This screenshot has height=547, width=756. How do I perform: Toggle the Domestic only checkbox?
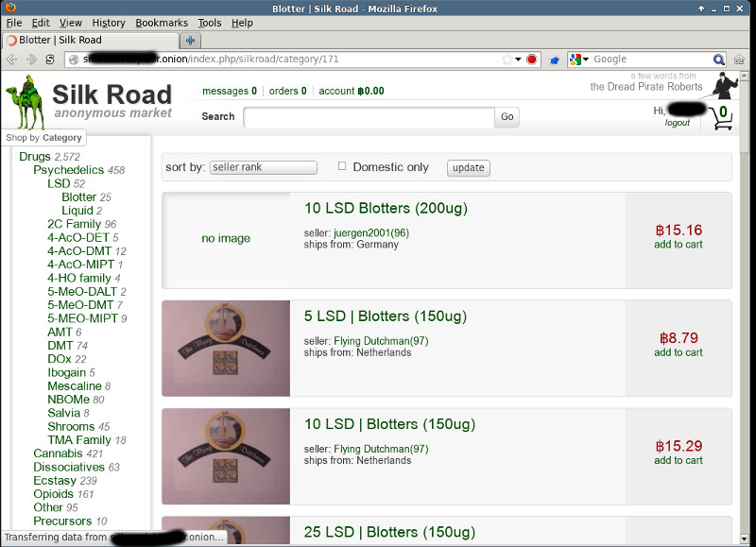pos(342,167)
